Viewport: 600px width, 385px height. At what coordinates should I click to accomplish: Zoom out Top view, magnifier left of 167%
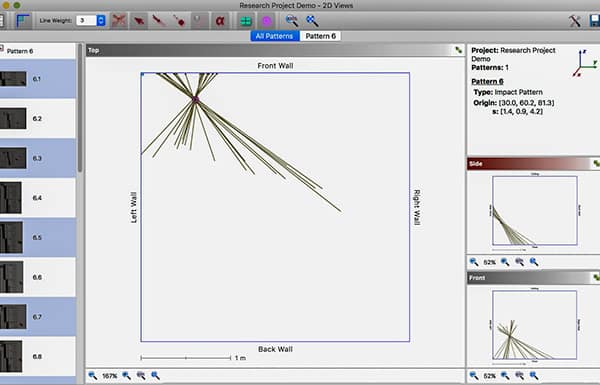click(93, 376)
